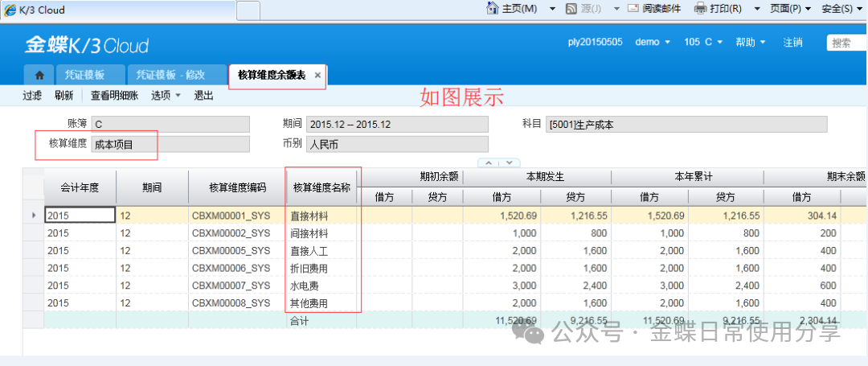Open the home tab with house icon
Image resolution: width=868 pixels, height=366 pixels.
(39, 75)
